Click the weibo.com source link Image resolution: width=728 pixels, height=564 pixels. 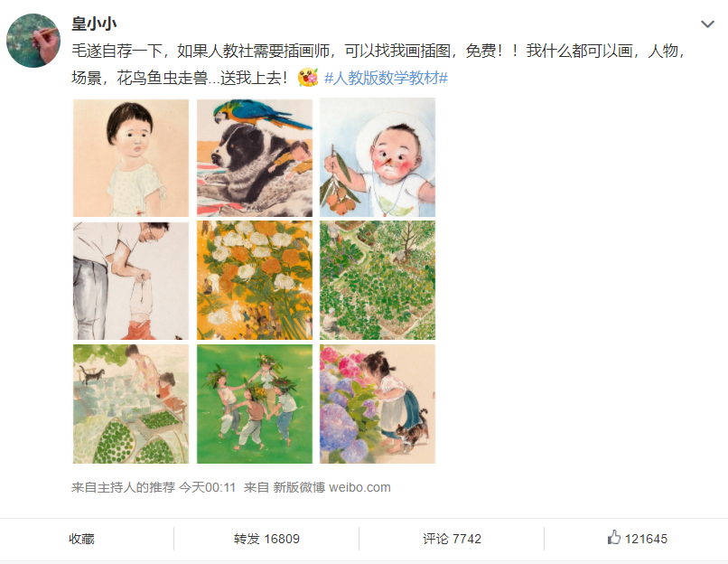359,487
